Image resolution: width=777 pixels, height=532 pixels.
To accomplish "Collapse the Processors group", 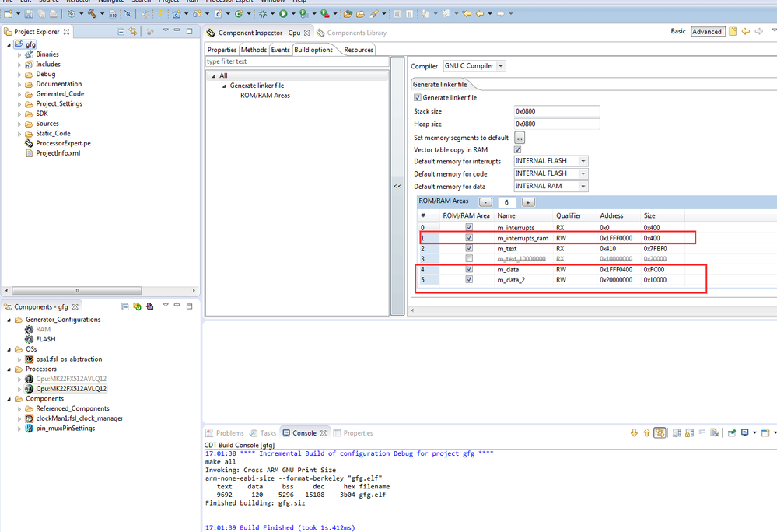I will [9, 369].
